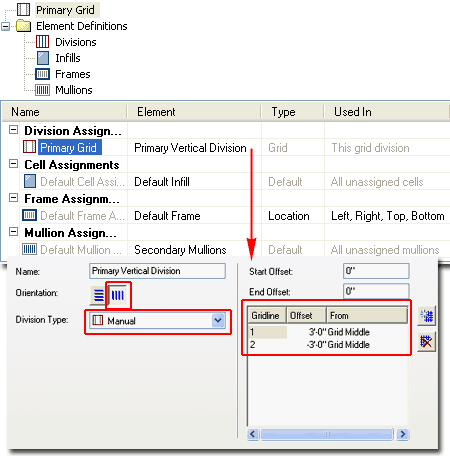Click the horizontal scrollbar right arrow
Image resolution: width=450 pixels, height=456 pixels.
pos(403,434)
